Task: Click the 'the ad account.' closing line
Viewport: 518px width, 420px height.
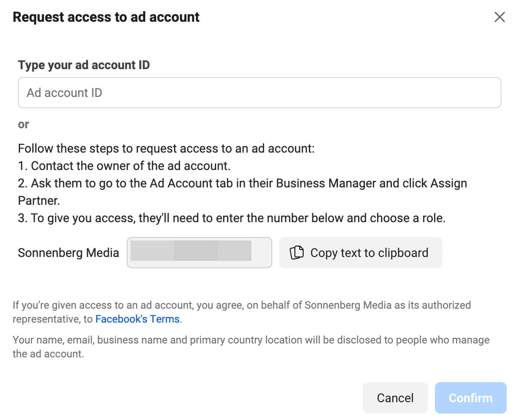Action: [x=48, y=354]
